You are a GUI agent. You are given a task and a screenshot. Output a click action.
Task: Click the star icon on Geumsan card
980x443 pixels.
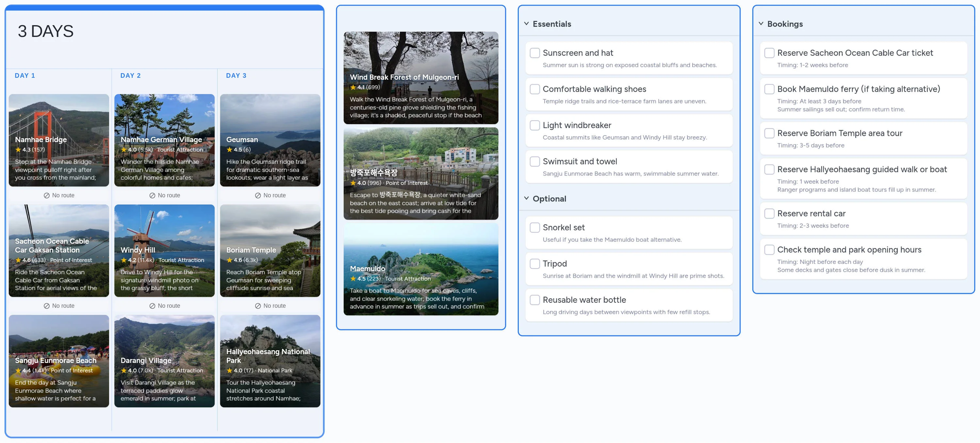[229, 150]
